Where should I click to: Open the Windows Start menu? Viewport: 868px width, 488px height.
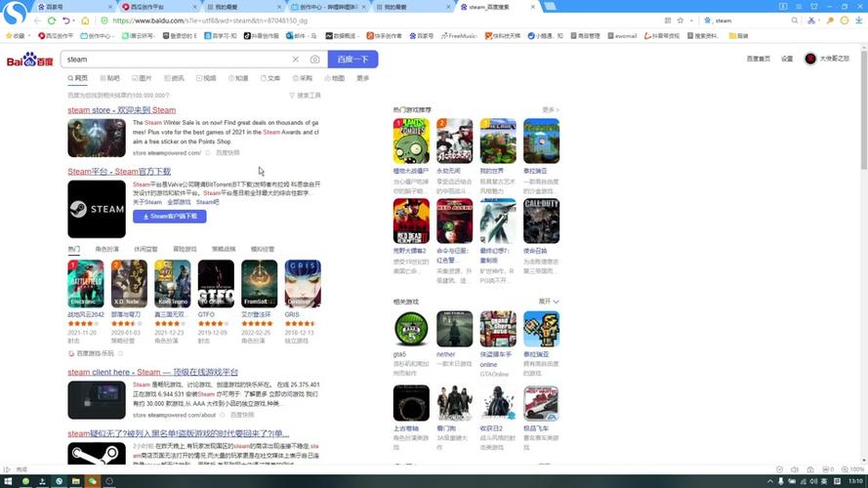[x=8, y=481]
